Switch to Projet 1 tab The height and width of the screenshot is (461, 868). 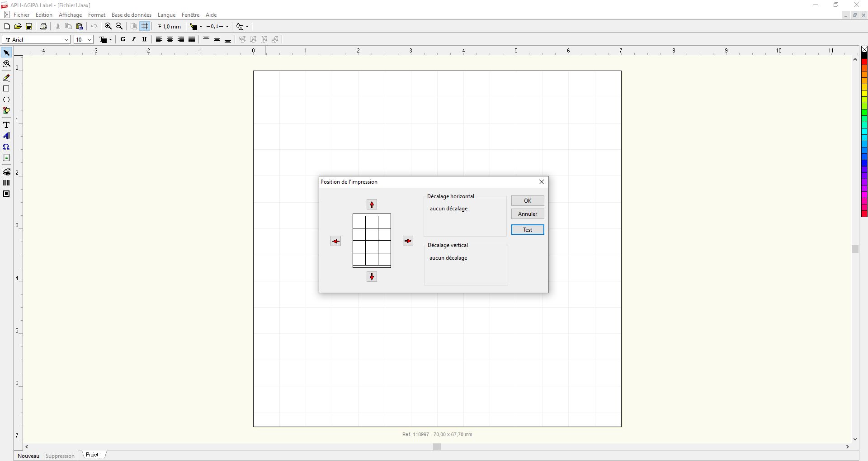[94, 455]
